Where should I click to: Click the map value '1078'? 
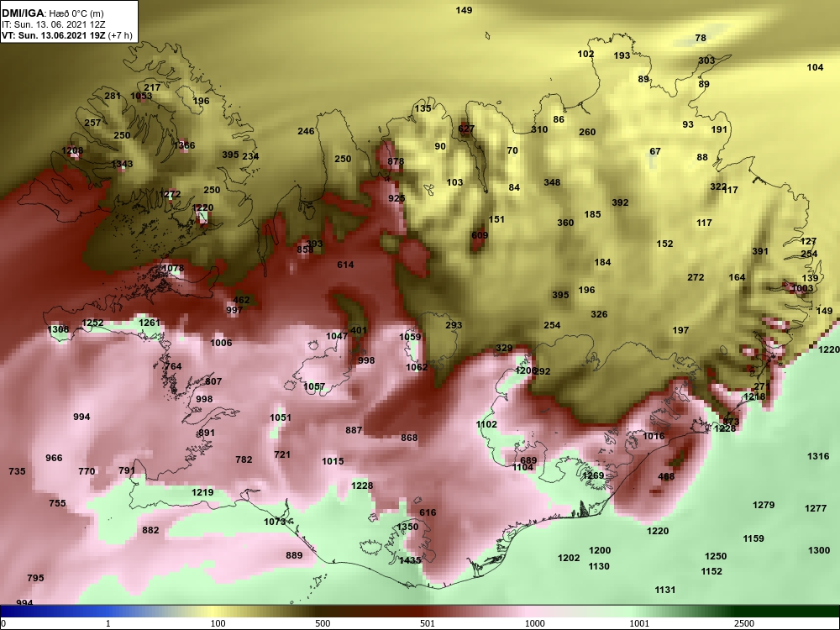click(173, 269)
